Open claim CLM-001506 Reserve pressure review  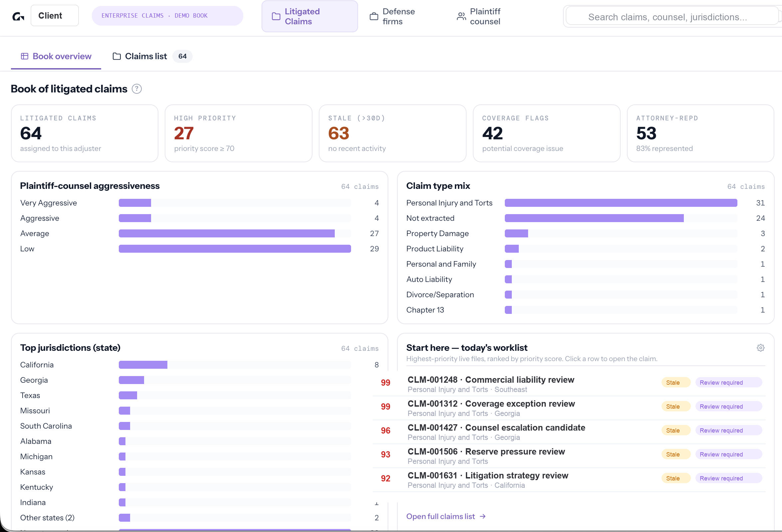tap(569, 456)
